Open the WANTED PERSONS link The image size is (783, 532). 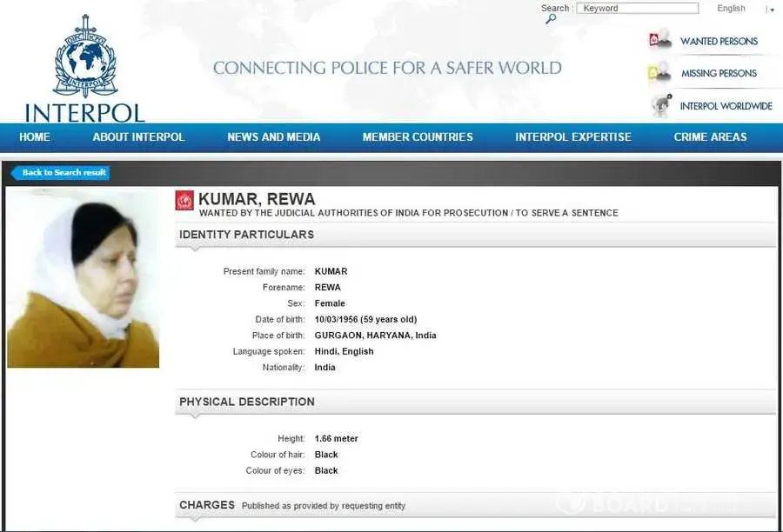pyautogui.click(x=719, y=42)
